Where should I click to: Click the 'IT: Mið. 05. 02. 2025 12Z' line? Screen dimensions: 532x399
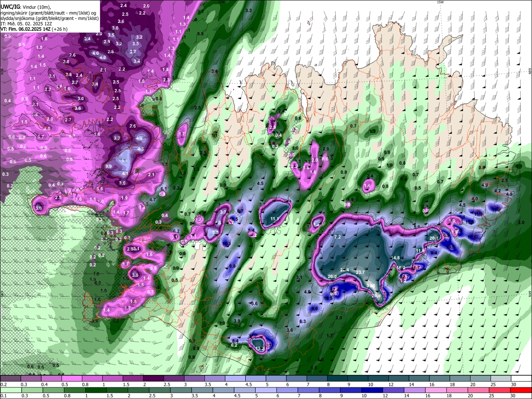[26, 24]
